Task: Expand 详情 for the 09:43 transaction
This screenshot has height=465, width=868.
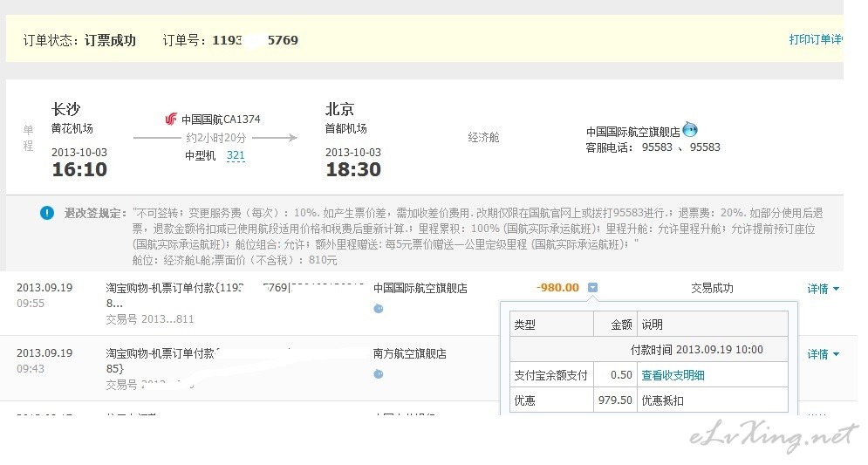Action: [824, 353]
